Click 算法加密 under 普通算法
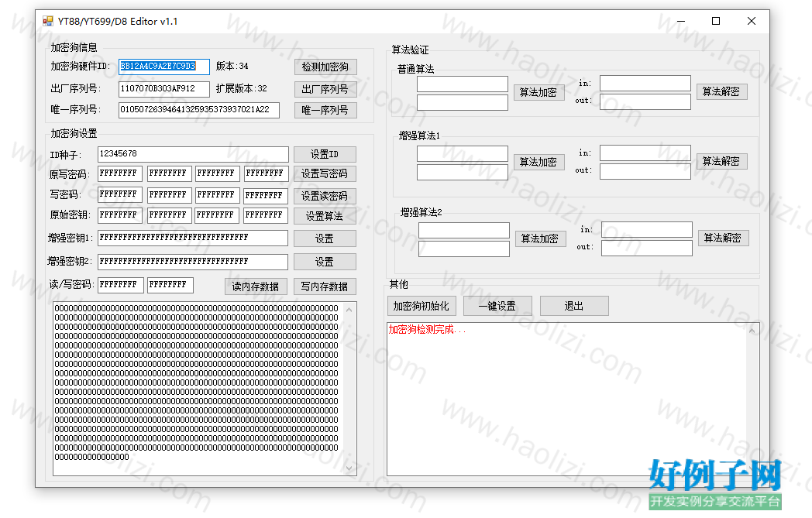 pos(538,92)
